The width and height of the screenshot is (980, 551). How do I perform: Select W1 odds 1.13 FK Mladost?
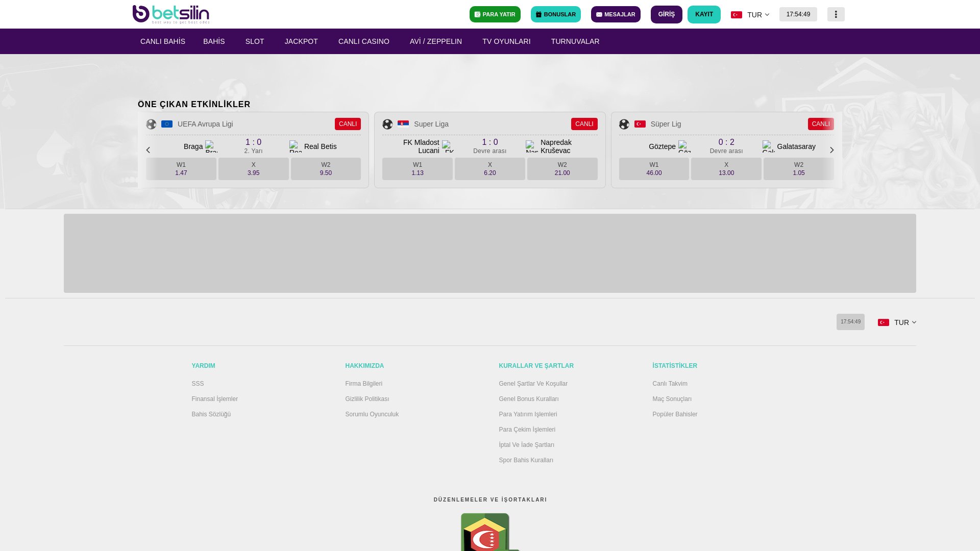tap(418, 169)
